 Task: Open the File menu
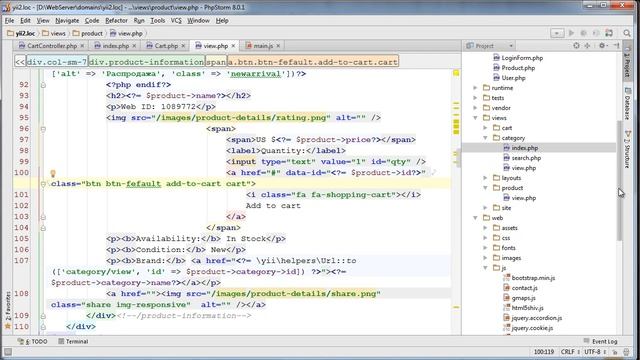pyautogui.click(x=9, y=20)
